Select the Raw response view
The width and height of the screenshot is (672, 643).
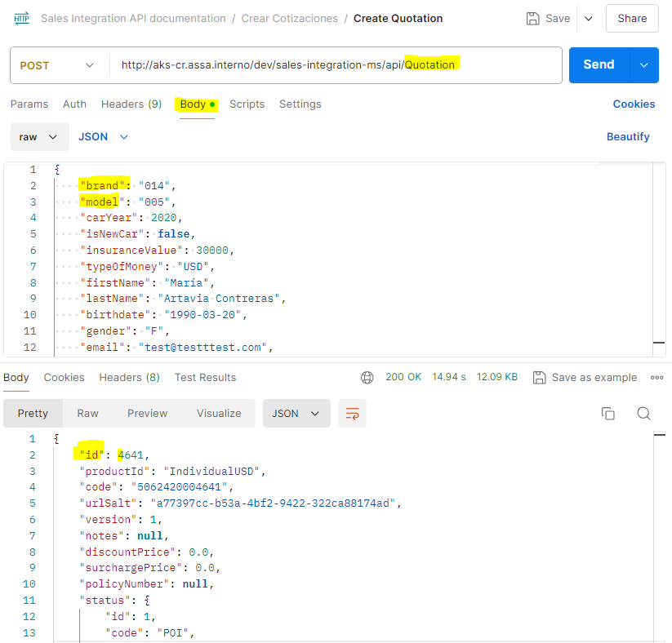pos(87,414)
